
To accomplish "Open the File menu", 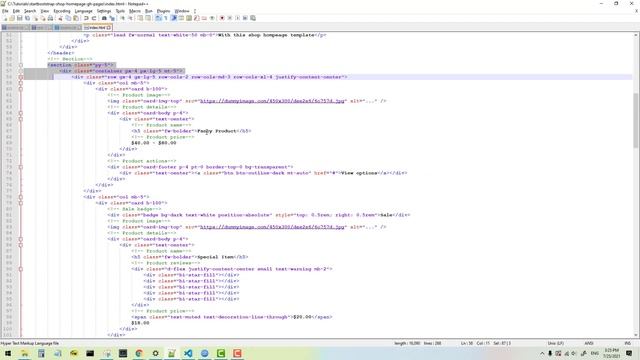I will pyautogui.click(x=5, y=11).
